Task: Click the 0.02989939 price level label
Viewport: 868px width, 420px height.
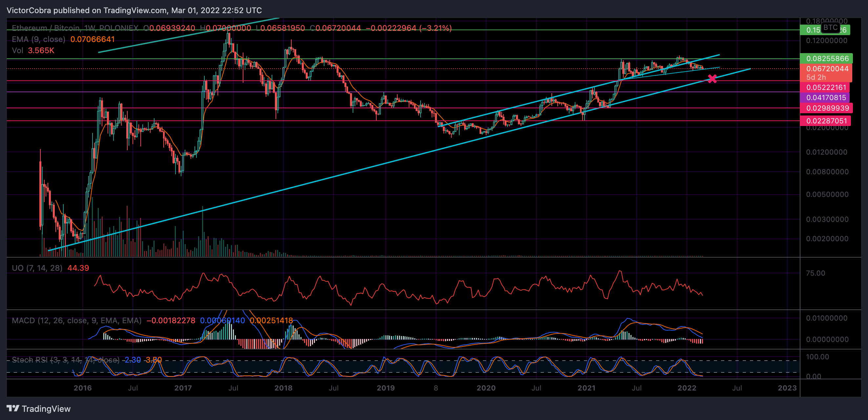Action: click(x=826, y=108)
